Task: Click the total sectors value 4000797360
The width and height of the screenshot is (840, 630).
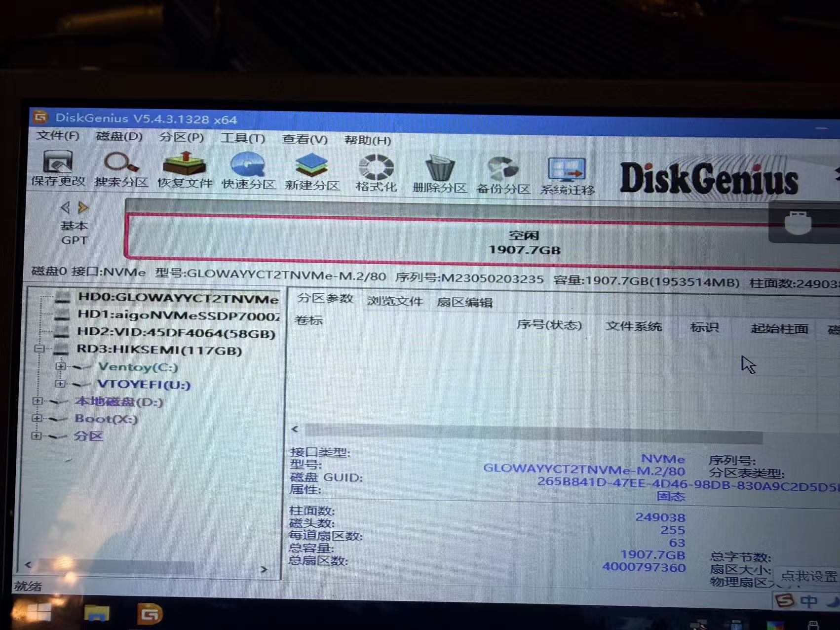Action: tap(644, 567)
